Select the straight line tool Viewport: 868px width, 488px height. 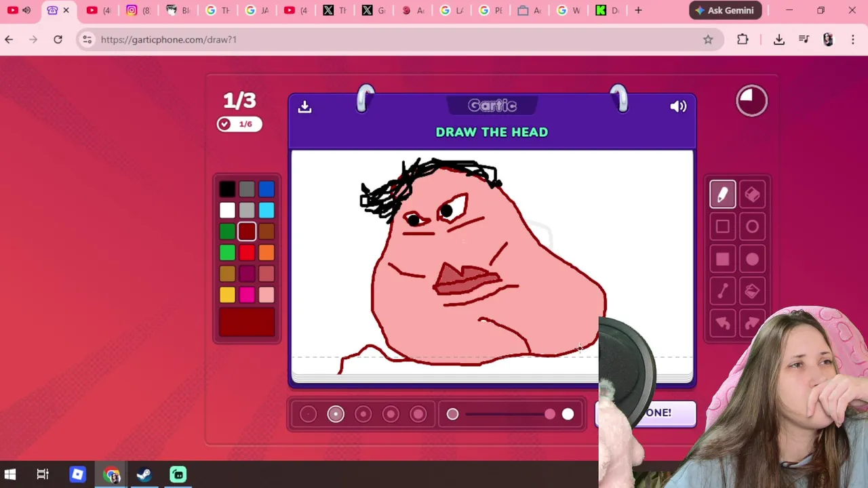[722, 291]
